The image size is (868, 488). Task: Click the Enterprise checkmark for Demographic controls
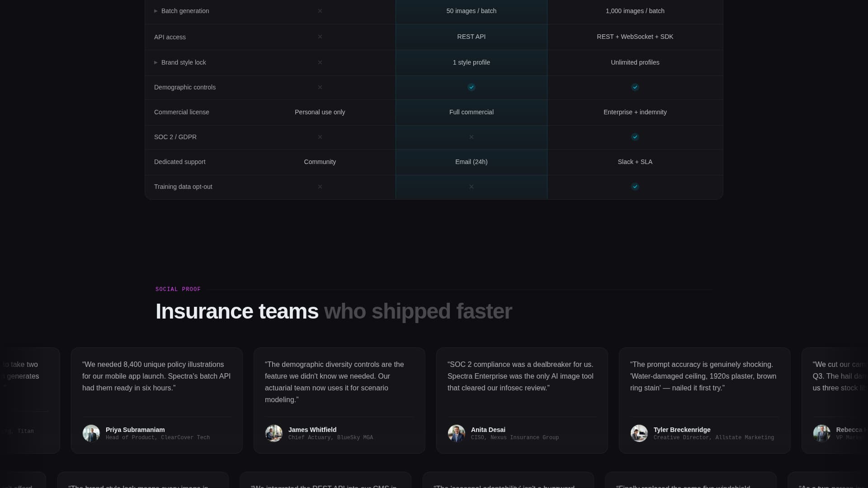(x=635, y=87)
